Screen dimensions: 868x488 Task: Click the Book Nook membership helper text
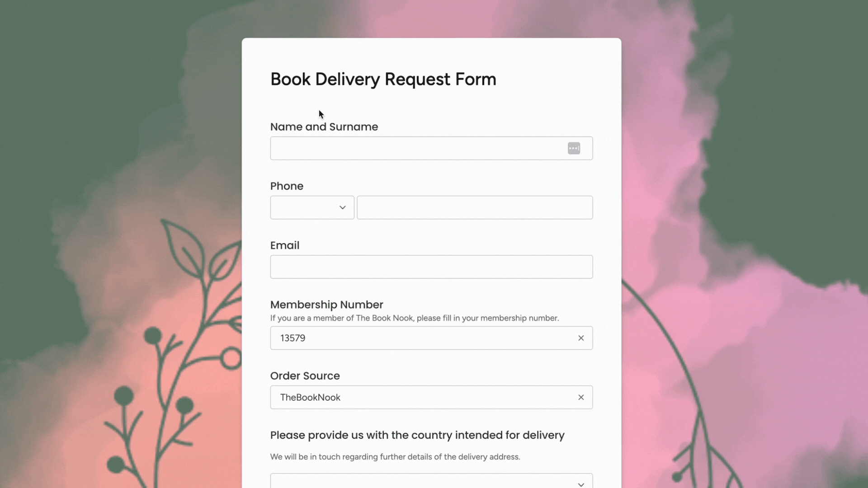(415, 318)
